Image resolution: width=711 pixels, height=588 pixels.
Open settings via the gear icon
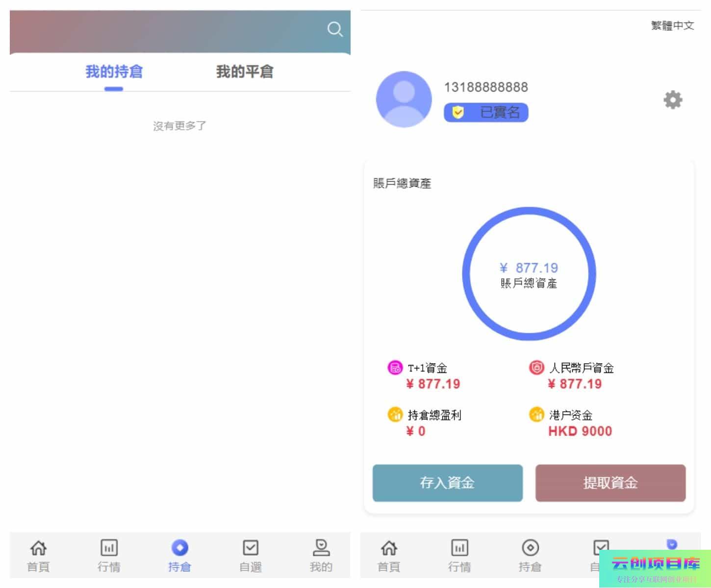673,100
